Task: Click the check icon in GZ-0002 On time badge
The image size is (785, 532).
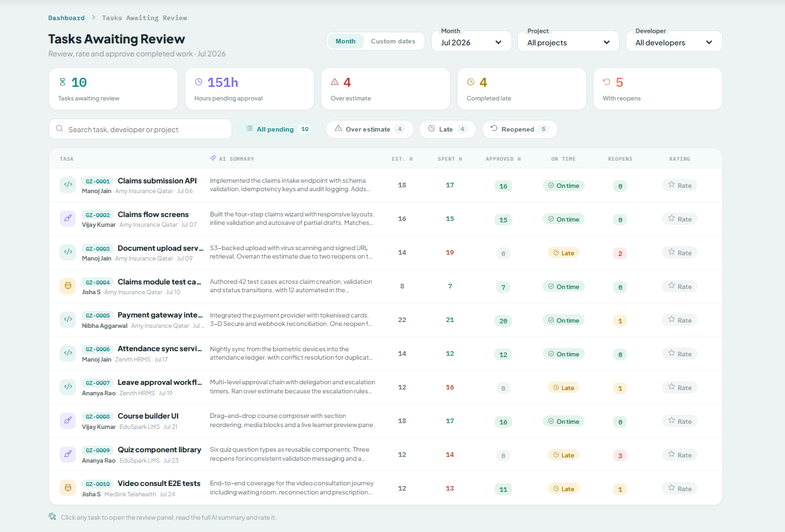Action: point(551,219)
